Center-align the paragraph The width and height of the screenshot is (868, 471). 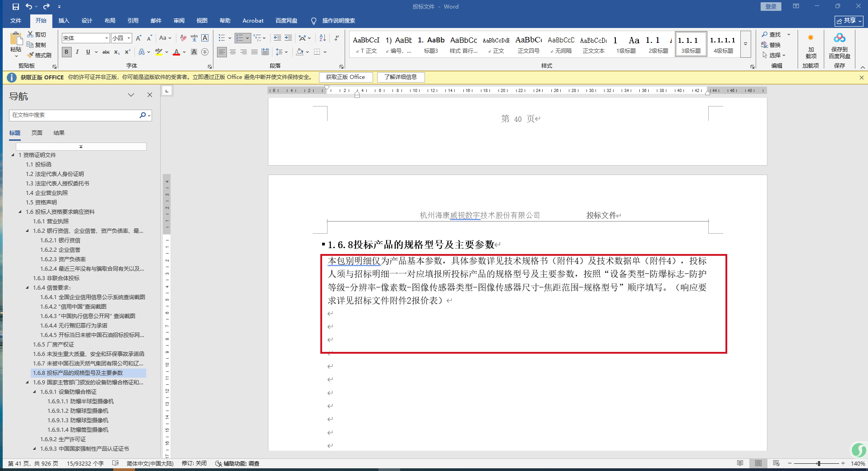[x=233, y=52]
